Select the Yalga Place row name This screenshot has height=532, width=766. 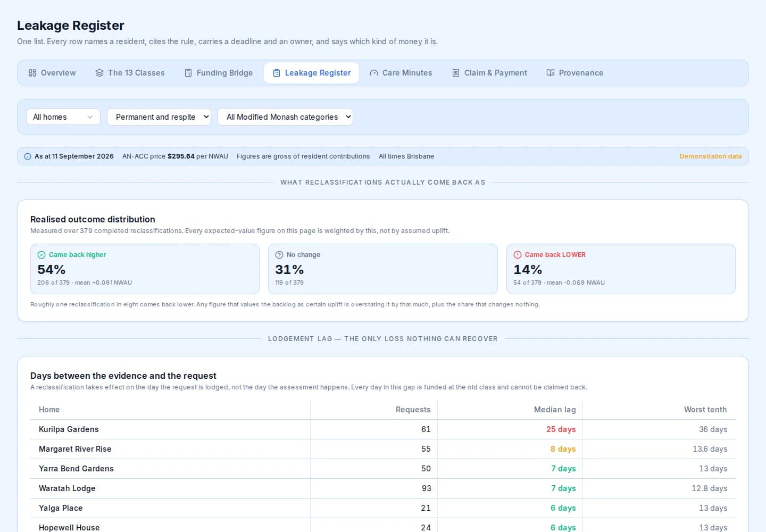(x=61, y=508)
